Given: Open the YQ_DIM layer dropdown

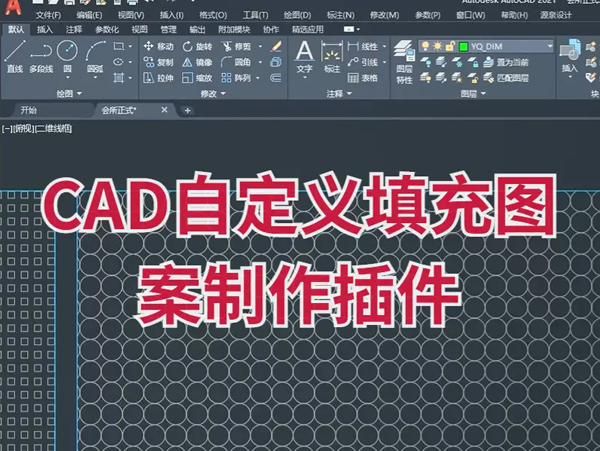Looking at the screenshot, I should point(550,46).
